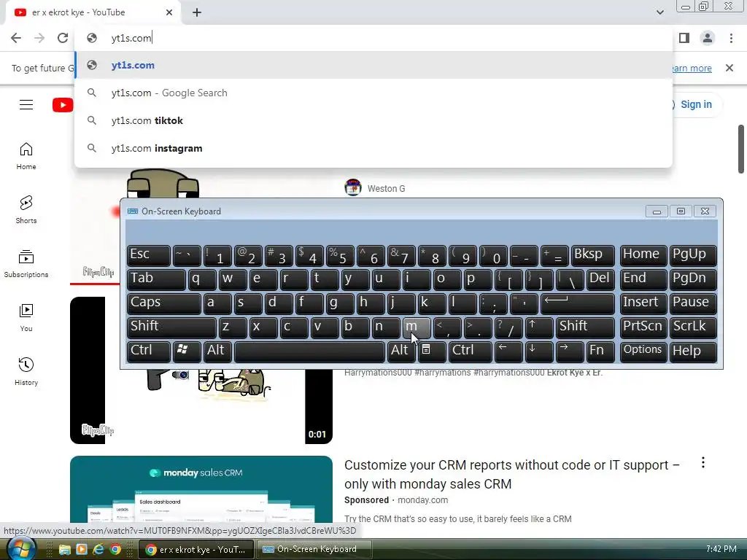Open History in YouTube sidebar
The width and height of the screenshot is (747, 560).
26,371
